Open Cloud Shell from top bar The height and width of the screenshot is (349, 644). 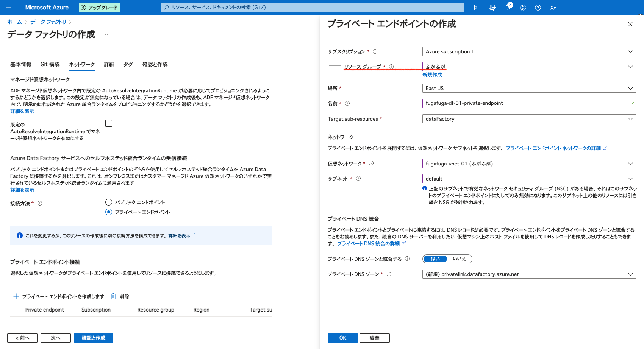pyautogui.click(x=477, y=8)
